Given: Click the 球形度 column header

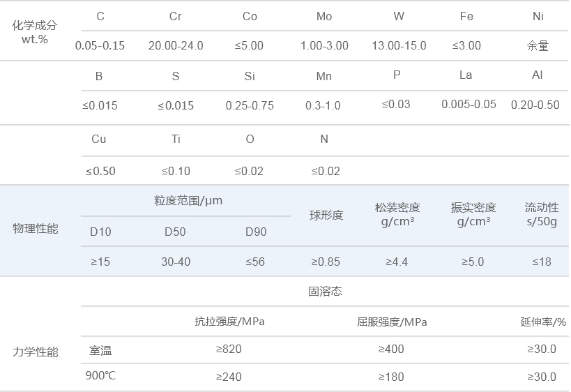Looking at the screenshot, I should 326,215.
